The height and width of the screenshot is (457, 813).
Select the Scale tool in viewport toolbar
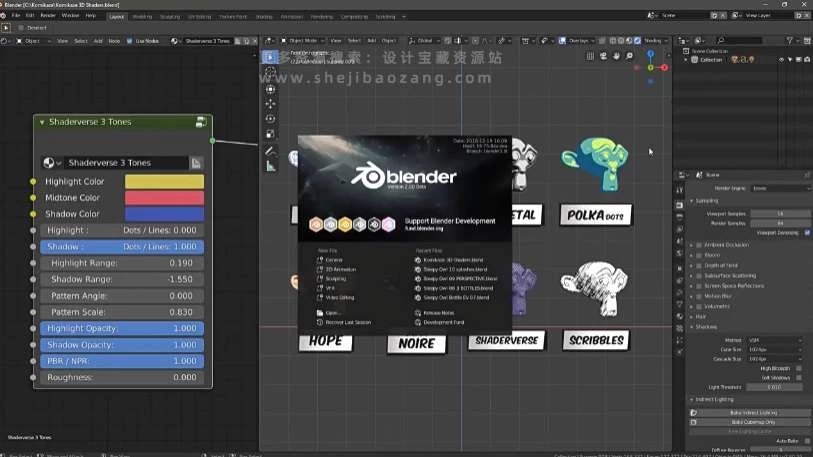[x=270, y=134]
